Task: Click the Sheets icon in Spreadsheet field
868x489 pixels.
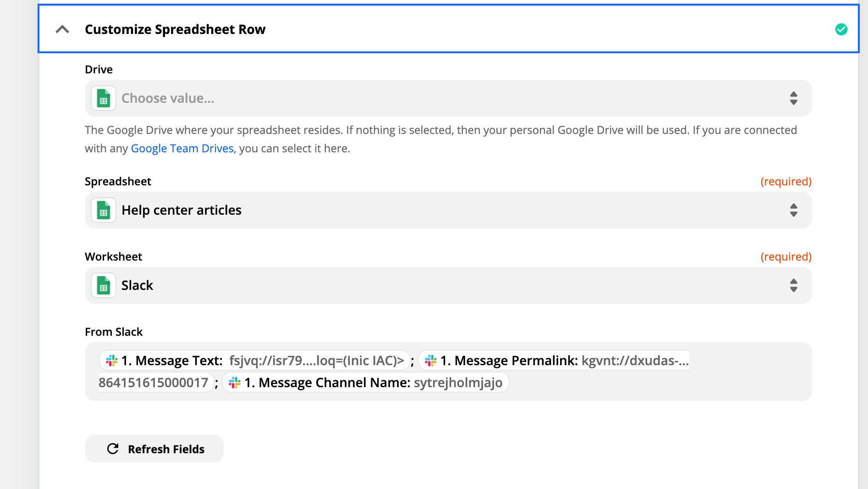Action: (104, 210)
